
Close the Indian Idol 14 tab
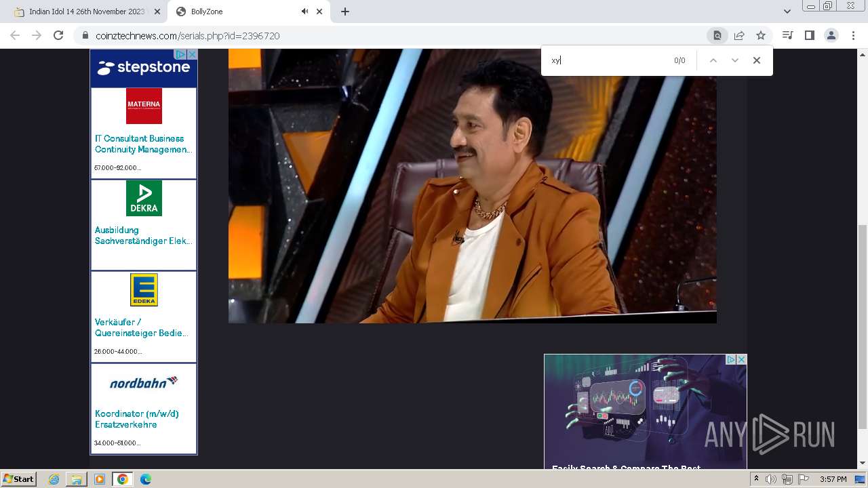[157, 12]
